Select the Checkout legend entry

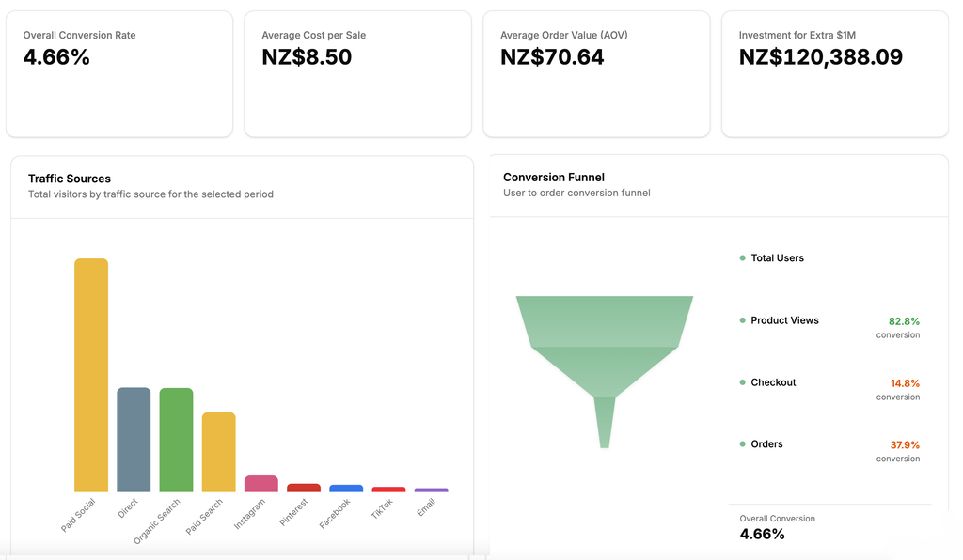click(773, 382)
